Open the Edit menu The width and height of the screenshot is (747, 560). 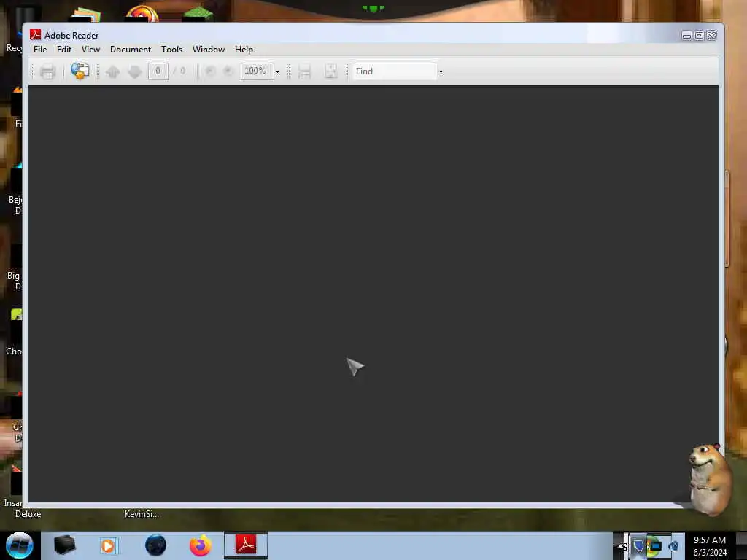(x=64, y=50)
